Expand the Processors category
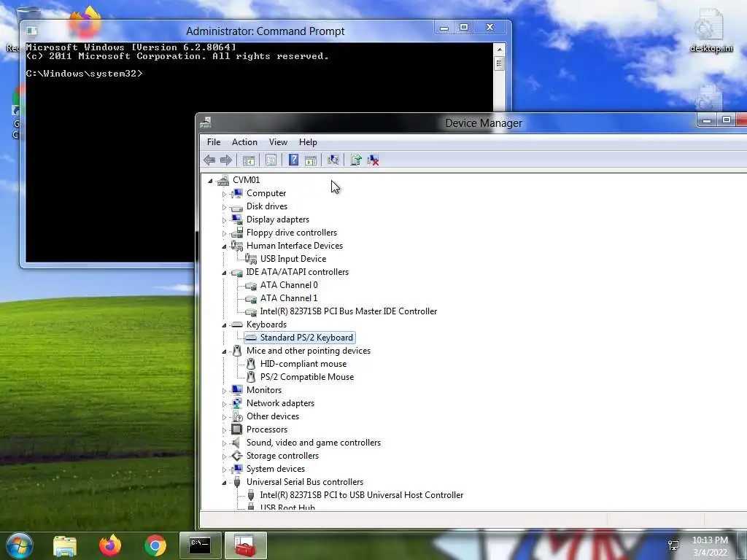 (224, 430)
